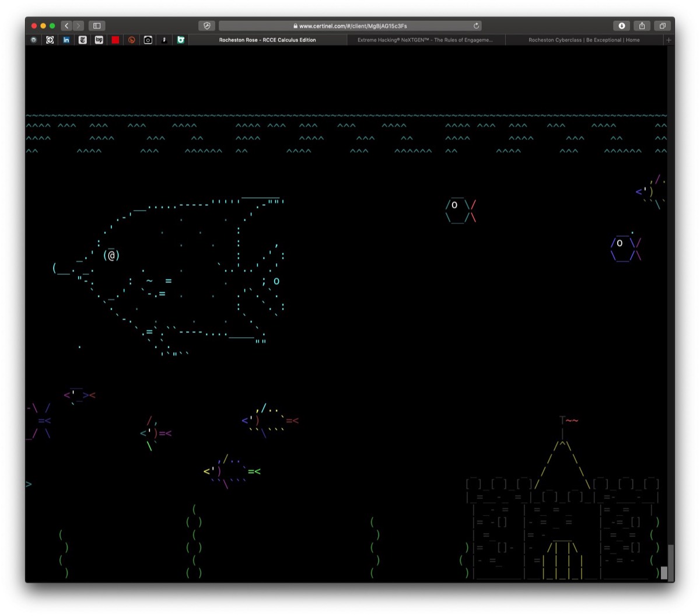Screen dimensions: 700x616
Task: Open the Washington Post pinned tab
Action: point(99,40)
